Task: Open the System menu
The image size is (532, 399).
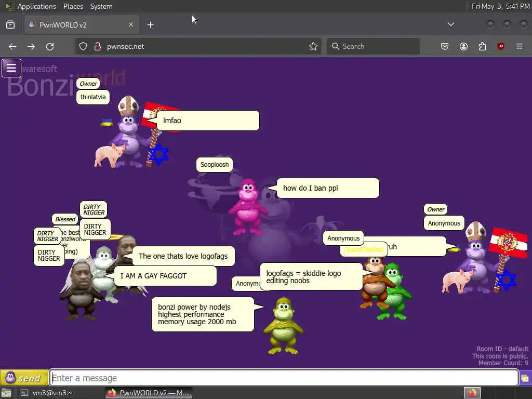Action: pos(101,6)
